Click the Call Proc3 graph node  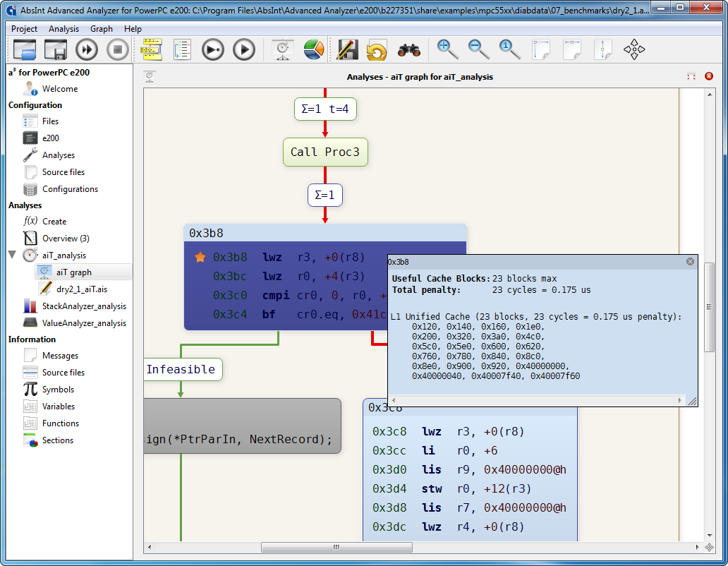click(x=325, y=152)
